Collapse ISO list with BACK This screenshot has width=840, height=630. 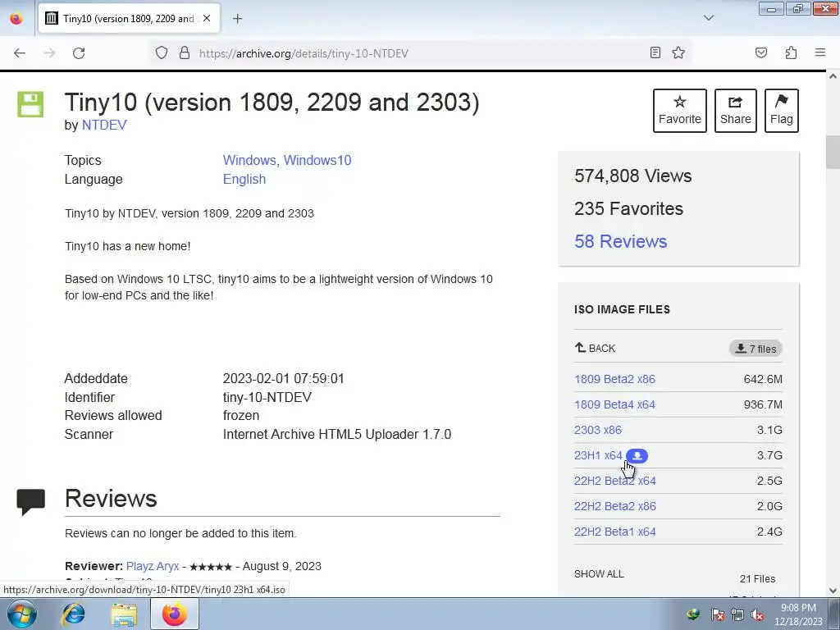click(x=596, y=348)
